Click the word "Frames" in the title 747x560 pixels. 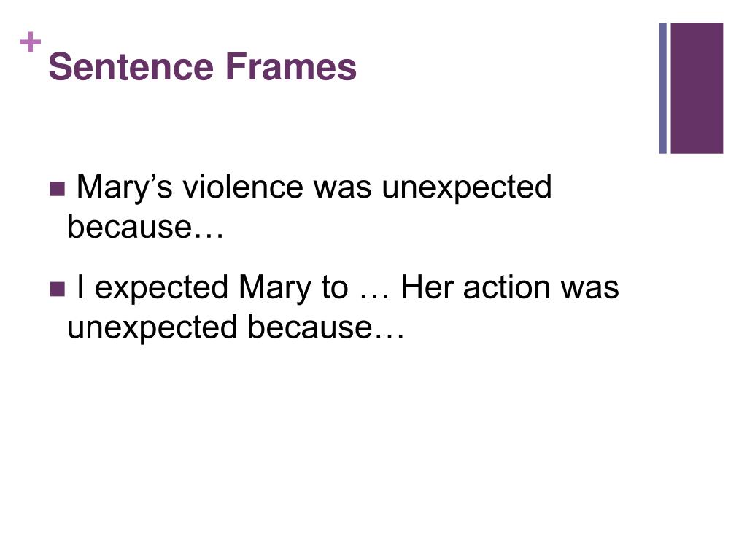click(x=291, y=67)
